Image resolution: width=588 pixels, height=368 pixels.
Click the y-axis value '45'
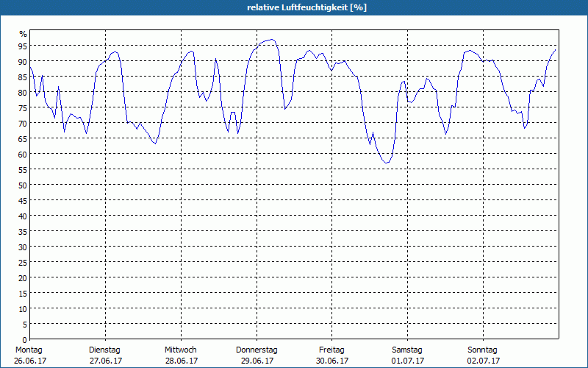pos(23,200)
